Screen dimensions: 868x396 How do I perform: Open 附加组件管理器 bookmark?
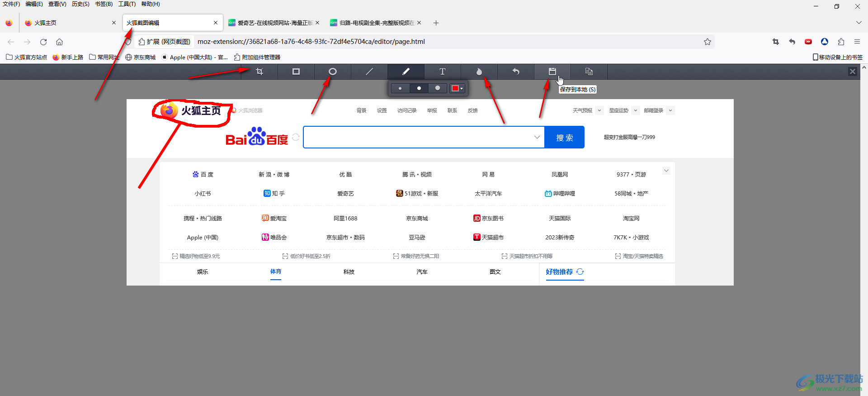(x=257, y=57)
